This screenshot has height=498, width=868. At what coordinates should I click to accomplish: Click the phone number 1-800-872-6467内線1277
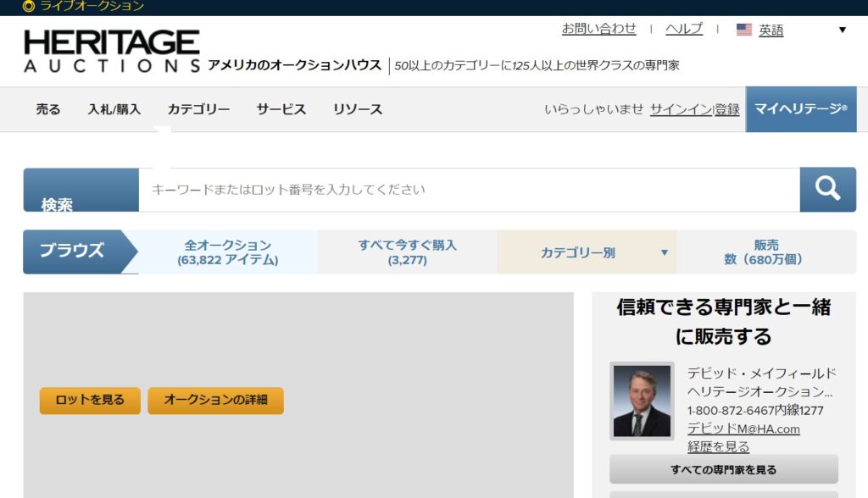(755, 410)
